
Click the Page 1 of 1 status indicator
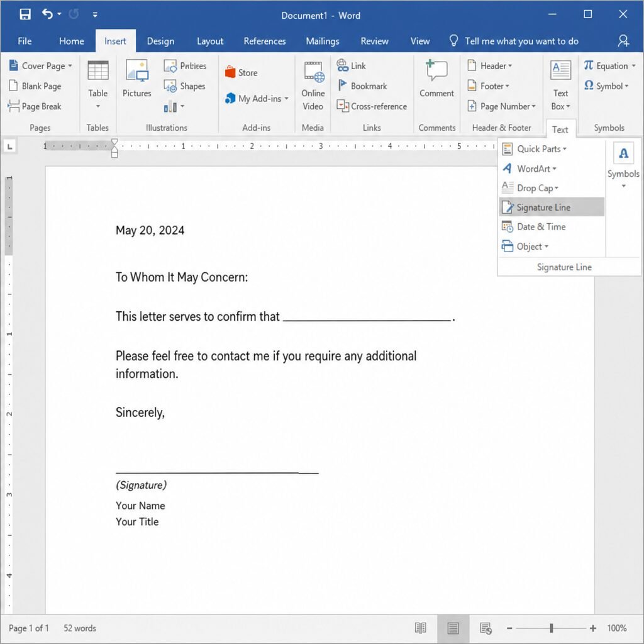29,628
